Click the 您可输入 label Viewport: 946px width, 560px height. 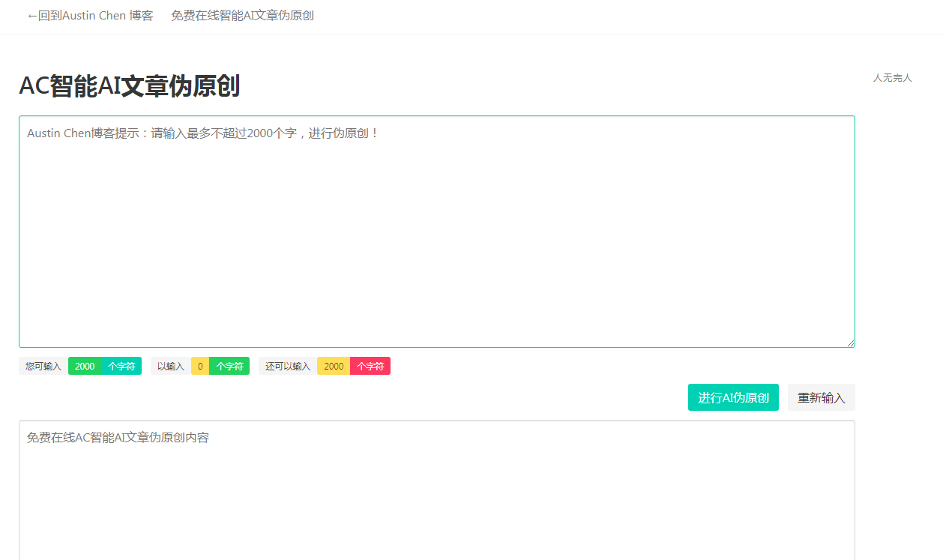pos(43,366)
